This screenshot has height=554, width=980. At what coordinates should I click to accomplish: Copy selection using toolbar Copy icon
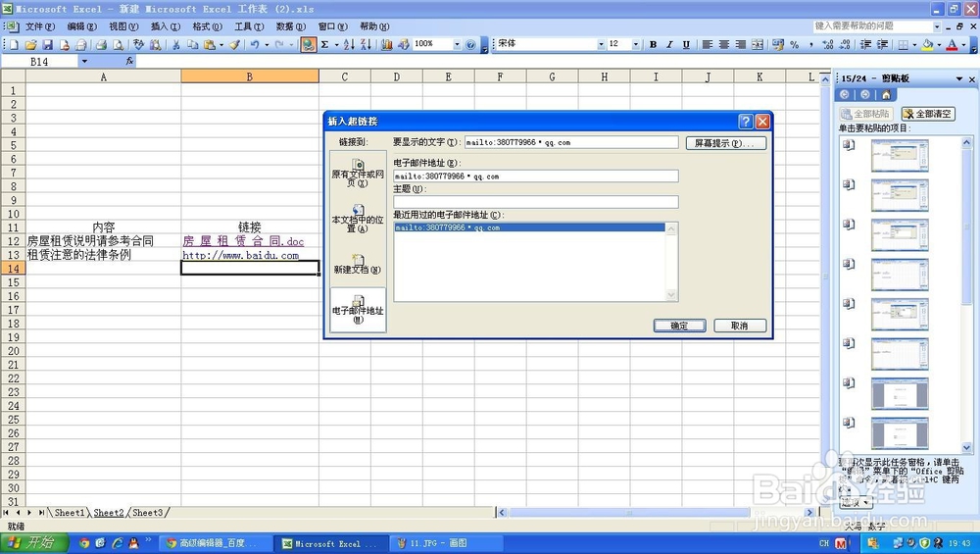pos(192,44)
